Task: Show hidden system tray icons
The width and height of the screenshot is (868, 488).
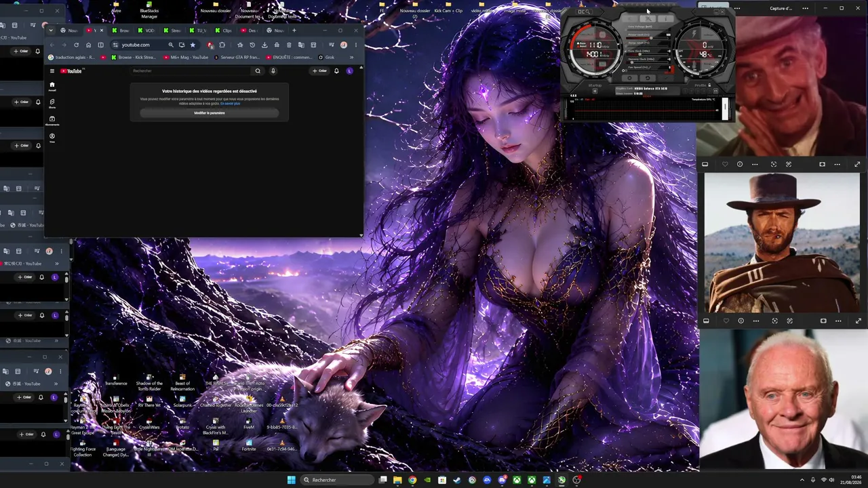Action: pos(802,480)
